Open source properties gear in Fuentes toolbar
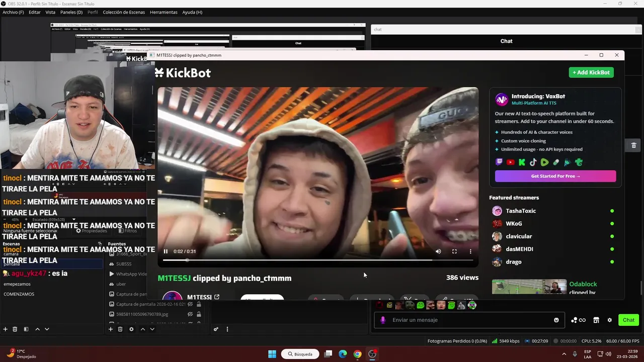 click(x=131, y=329)
